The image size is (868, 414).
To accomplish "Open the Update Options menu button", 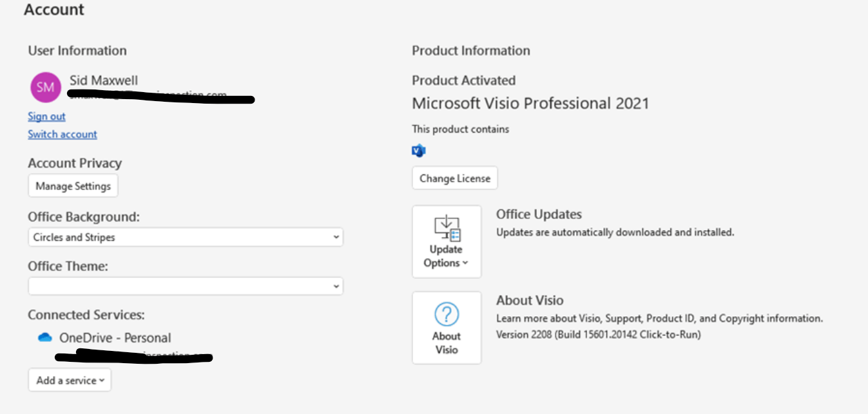I will pyautogui.click(x=447, y=241).
